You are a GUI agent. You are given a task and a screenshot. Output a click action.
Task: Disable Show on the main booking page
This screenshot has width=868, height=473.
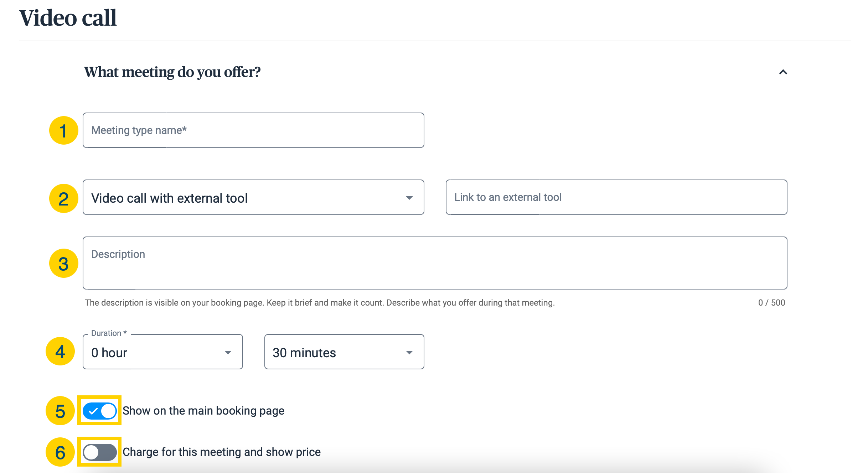click(x=99, y=411)
